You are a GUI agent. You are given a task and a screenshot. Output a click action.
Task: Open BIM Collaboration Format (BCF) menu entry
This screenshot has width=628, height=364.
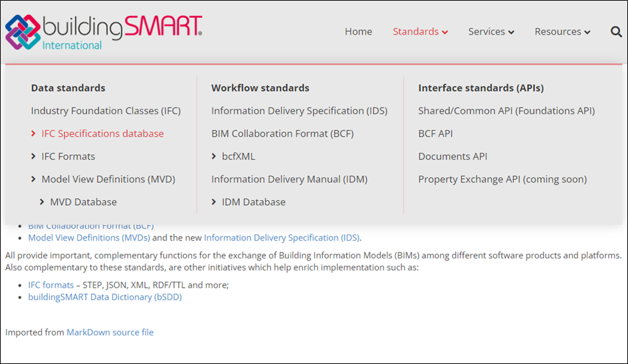(282, 134)
